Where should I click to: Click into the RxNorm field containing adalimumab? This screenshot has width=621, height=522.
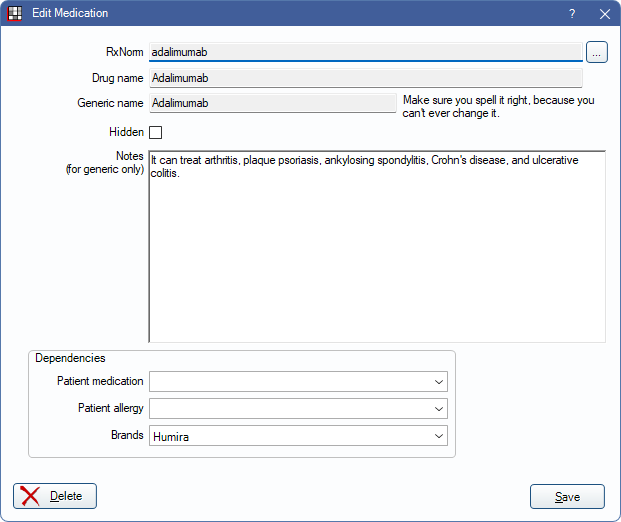tap(364, 52)
